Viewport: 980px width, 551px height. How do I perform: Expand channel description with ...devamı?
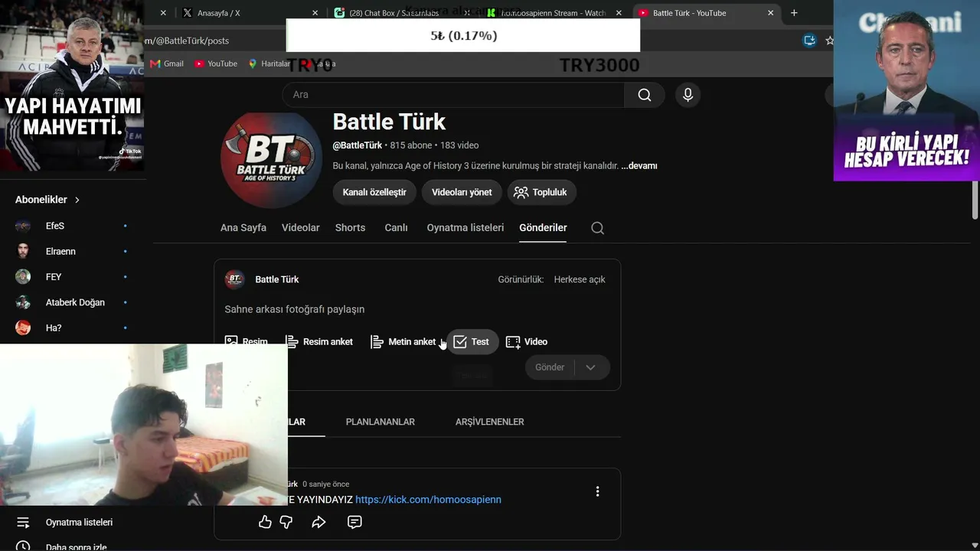pyautogui.click(x=639, y=166)
